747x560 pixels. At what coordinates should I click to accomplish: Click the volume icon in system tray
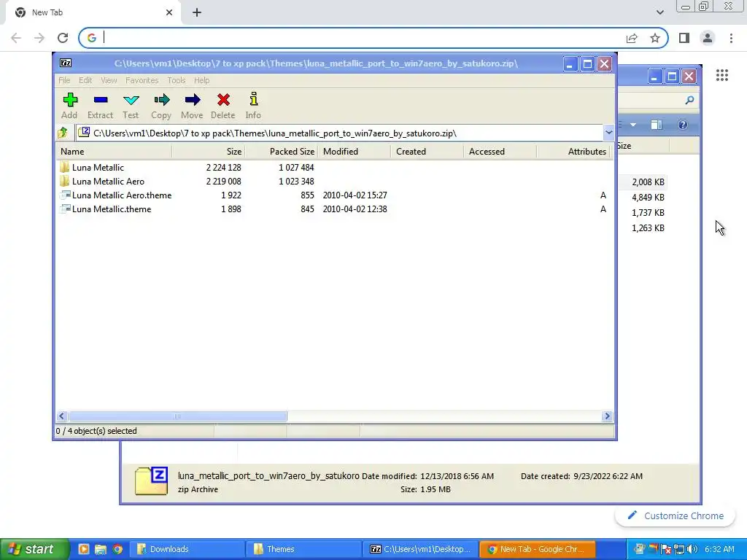coord(692,549)
